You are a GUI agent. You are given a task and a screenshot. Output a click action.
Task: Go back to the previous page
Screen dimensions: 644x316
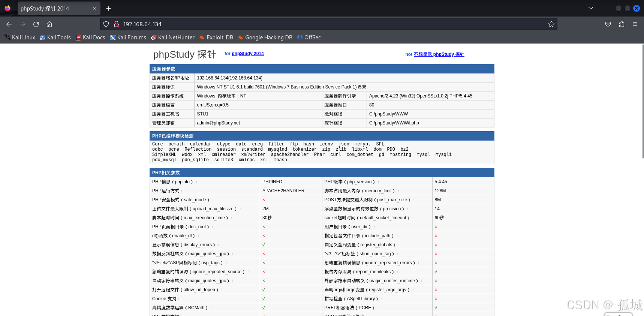[x=9, y=24]
